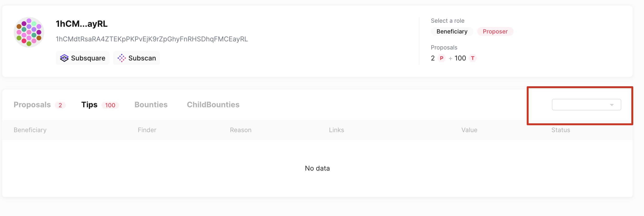This screenshot has height=216, width=644.
Task: Select the Proposer role
Action: click(x=495, y=31)
